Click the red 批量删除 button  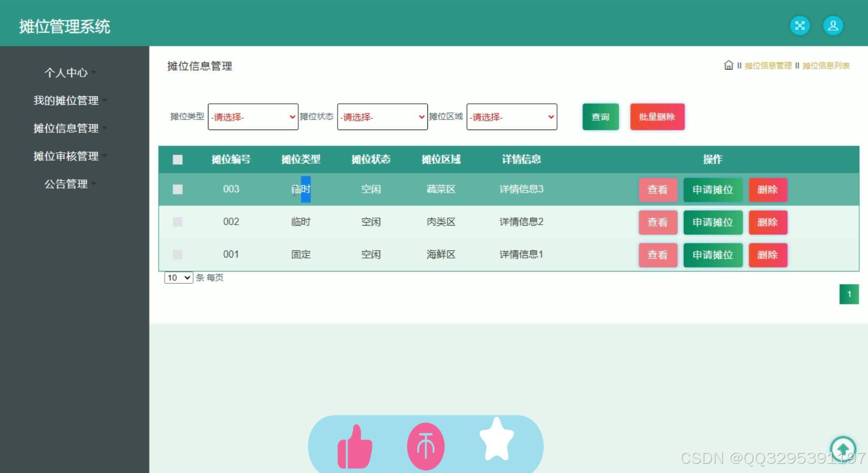coord(657,117)
